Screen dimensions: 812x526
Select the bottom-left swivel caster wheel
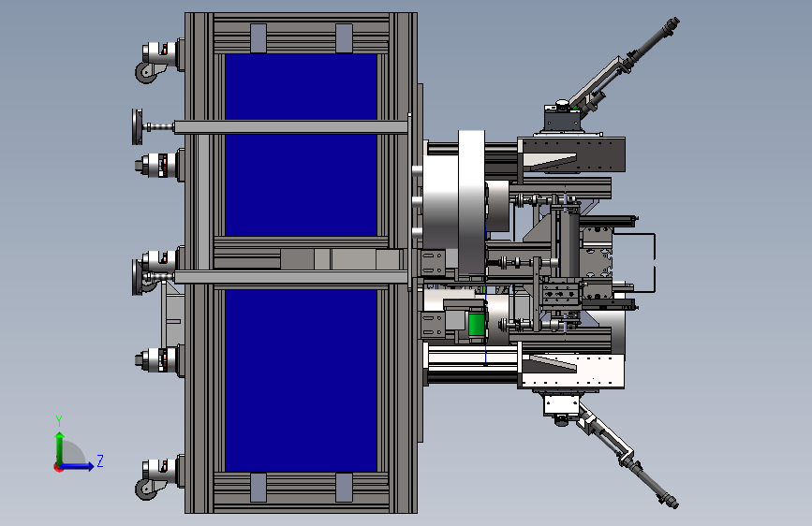(x=146, y=489)
